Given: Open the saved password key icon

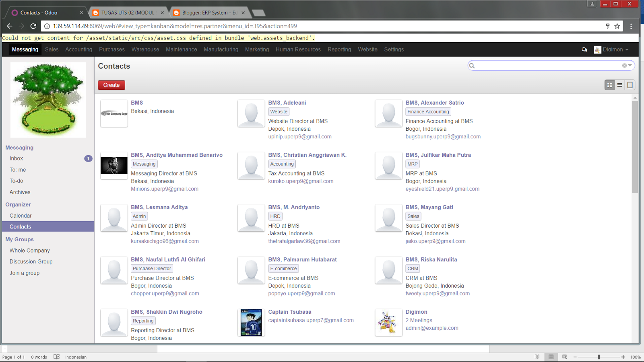Looking at the screenshot, I should pyautogui.click(x=608, y=26).
